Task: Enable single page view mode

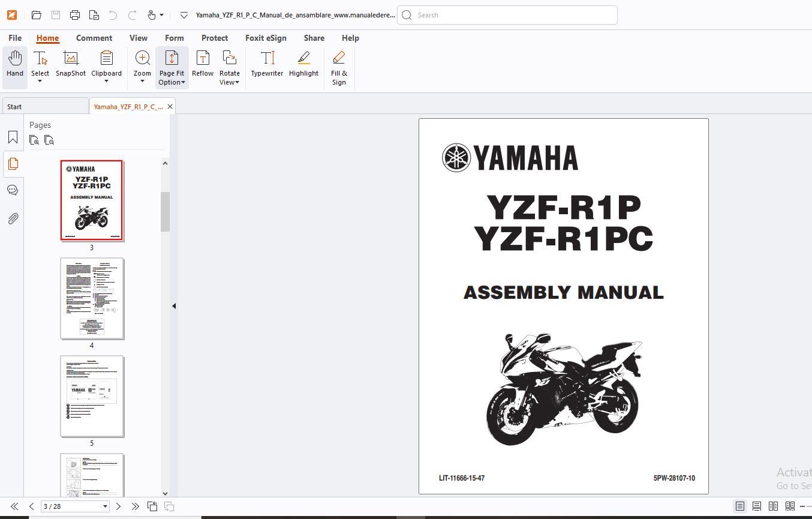Action: coord(741,506)
